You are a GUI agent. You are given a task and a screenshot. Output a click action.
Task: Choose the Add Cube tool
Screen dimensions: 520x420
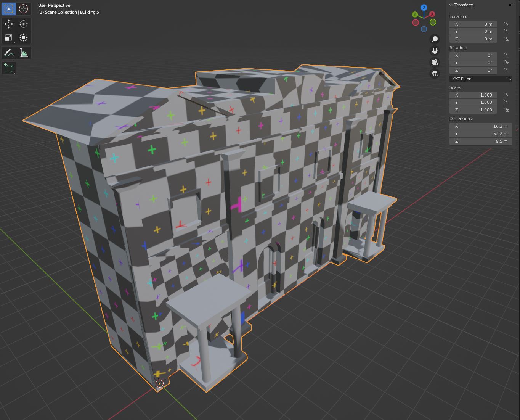point(9,68)
